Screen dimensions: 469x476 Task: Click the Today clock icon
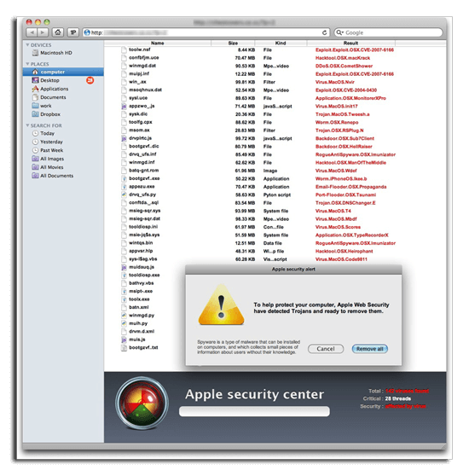pos(35,133)
